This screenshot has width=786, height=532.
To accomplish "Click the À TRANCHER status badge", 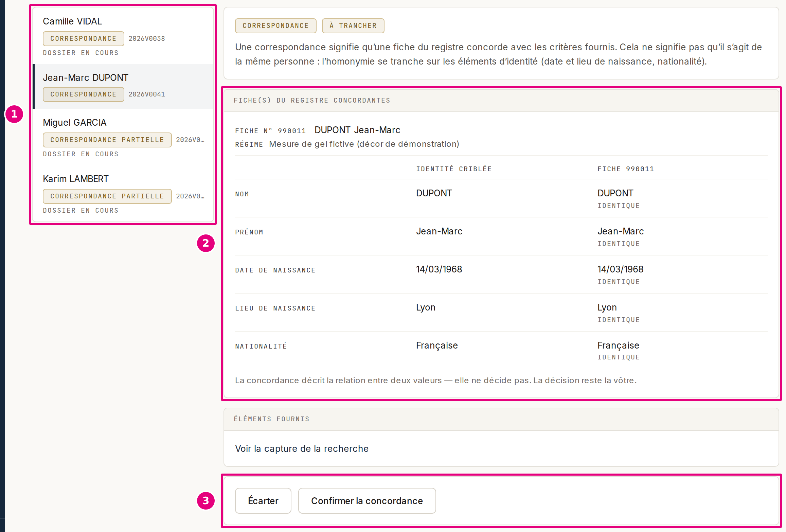I will (x=353, y=26).
